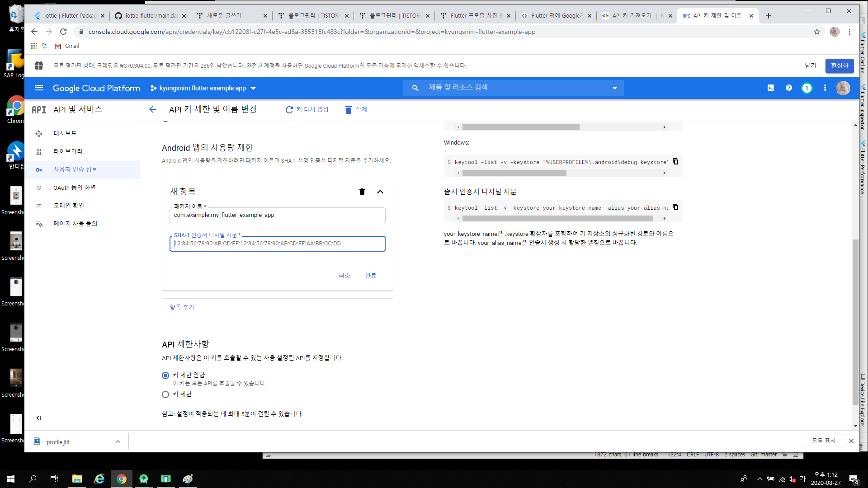Click '키 다시 생성' regenerate key
This screenshot has height=488, width=868.
tap(307, 109)
